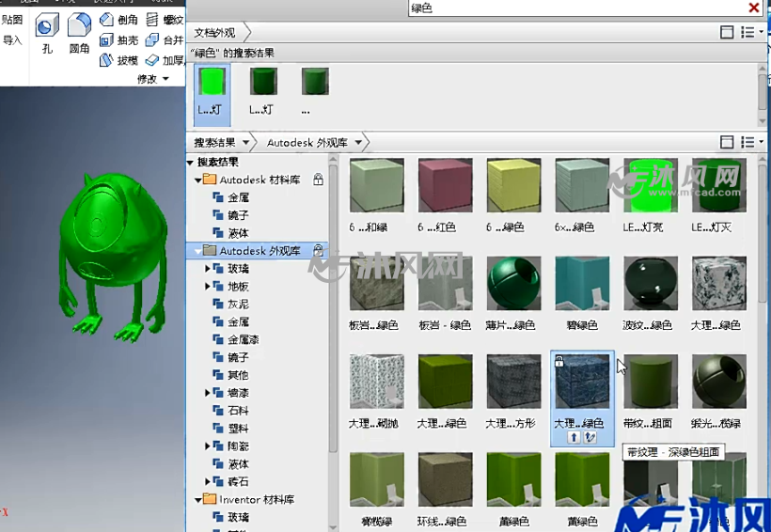
Task: Select the Fillet (圆角) tool
Action: [79, 33]
